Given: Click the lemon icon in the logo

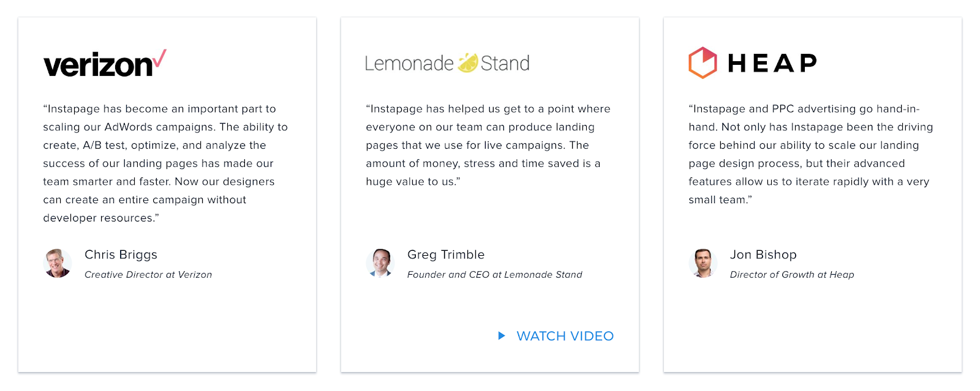Looking at the screenshot, I should (468, 62).
